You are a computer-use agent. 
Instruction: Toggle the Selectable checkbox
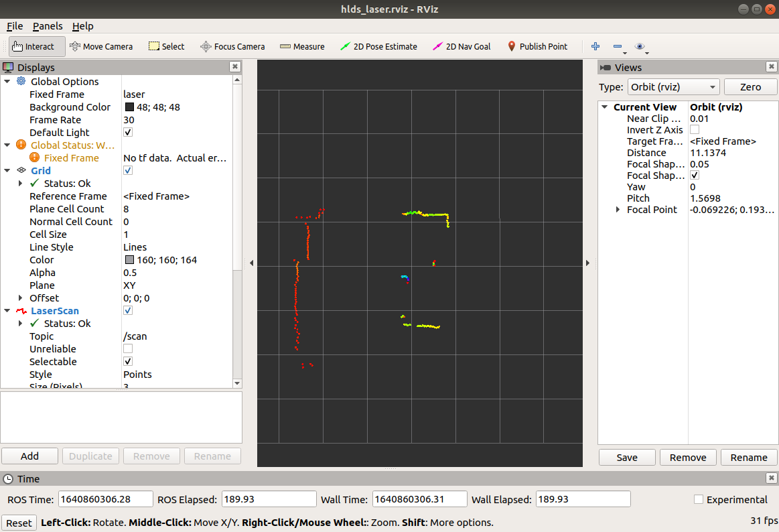[128, 361]
